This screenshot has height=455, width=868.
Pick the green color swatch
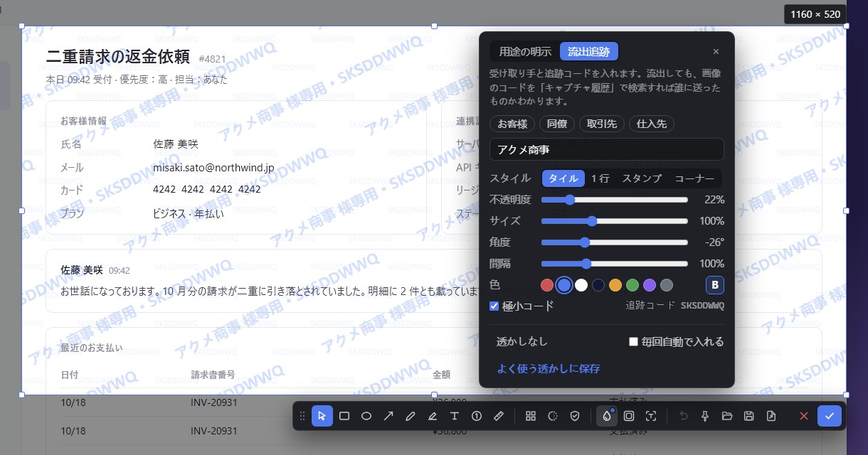tap(633, 285)
